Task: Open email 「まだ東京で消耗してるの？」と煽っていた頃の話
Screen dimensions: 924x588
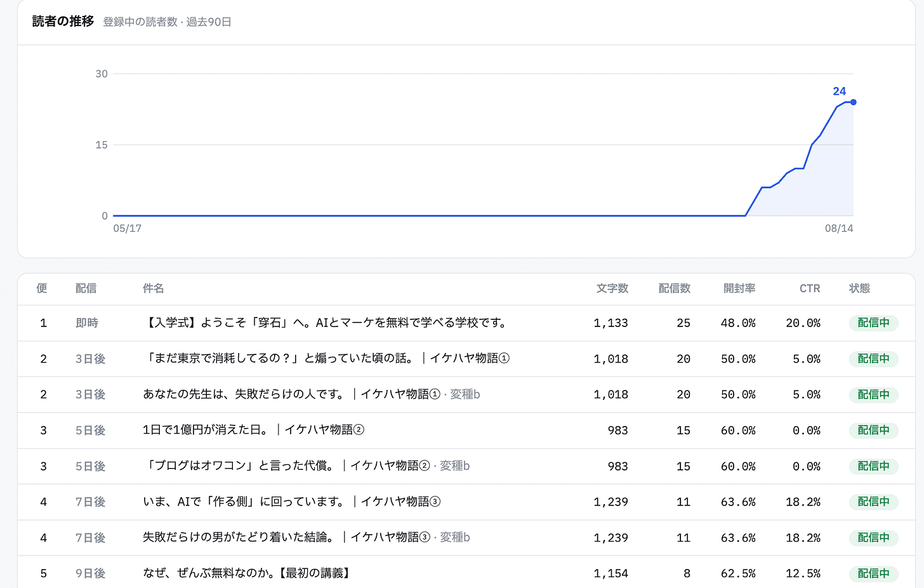Action: tap(326, 358)
